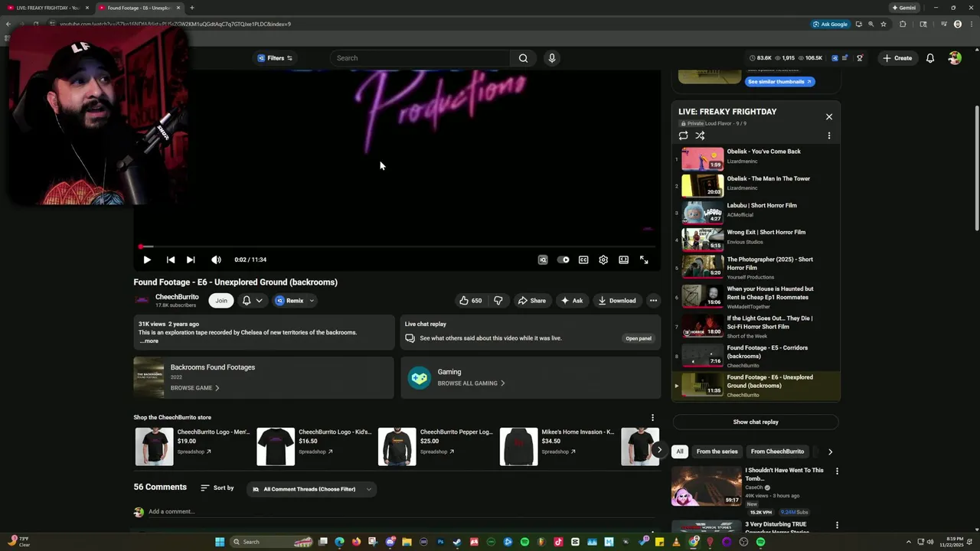
Task: Open playlist options menu
Action: click(x=828, y=135)
